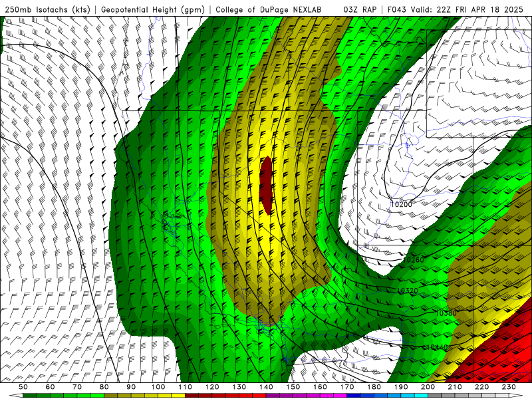Click the right arrow end of color bar
The width and height of the screenshot is (532, 399).
point(516,396)
